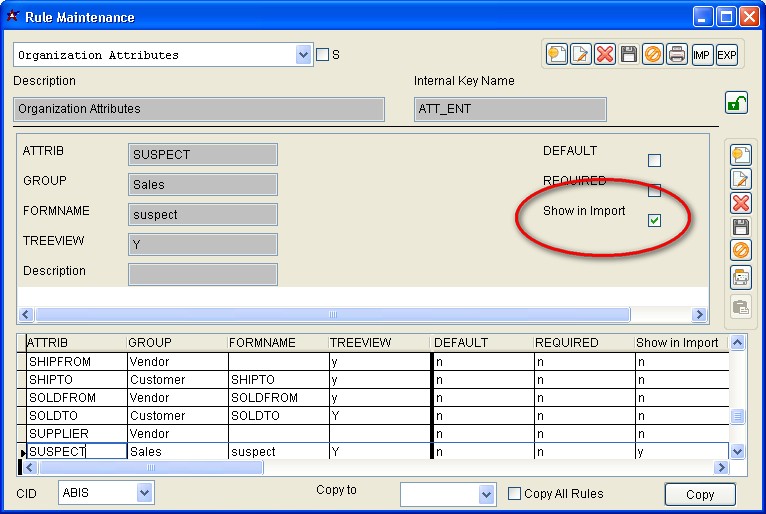The height and width of the screenshot is (514, 766).
Task: Enable the DEFAULT checkbox
Action: 654,160
